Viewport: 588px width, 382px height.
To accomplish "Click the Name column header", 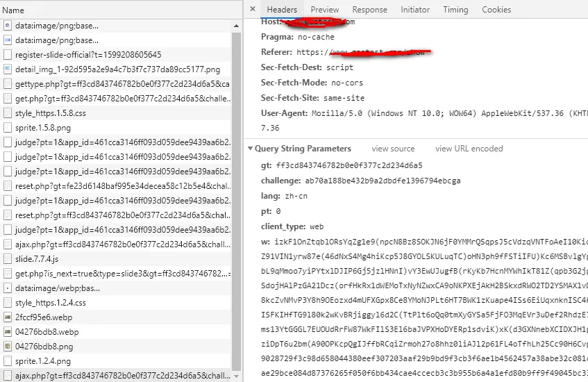I will 13,10.
